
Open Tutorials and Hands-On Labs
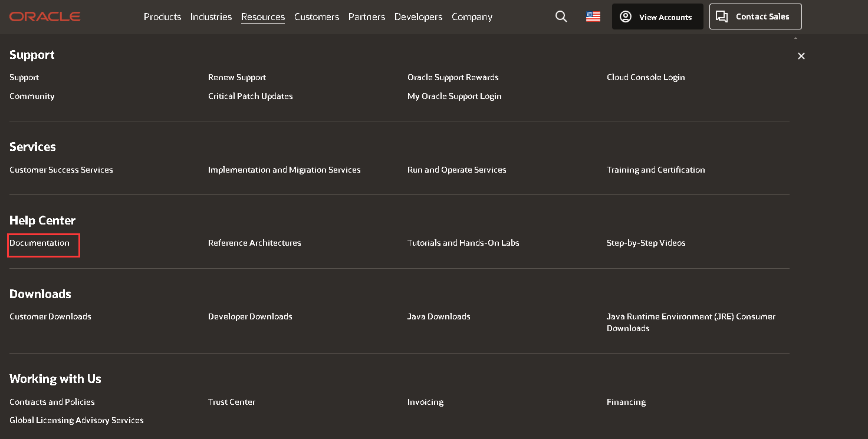click(463, 243)
